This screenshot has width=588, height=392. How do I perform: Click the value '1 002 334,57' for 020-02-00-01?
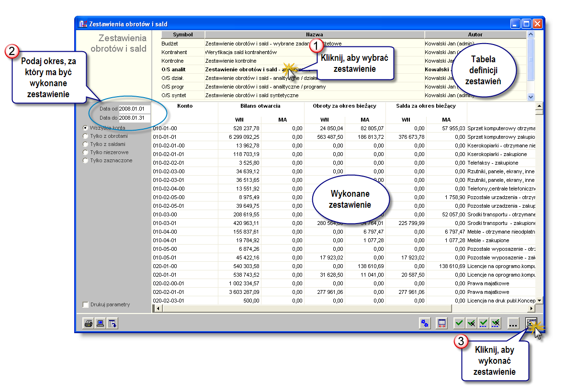pos(244,283)
